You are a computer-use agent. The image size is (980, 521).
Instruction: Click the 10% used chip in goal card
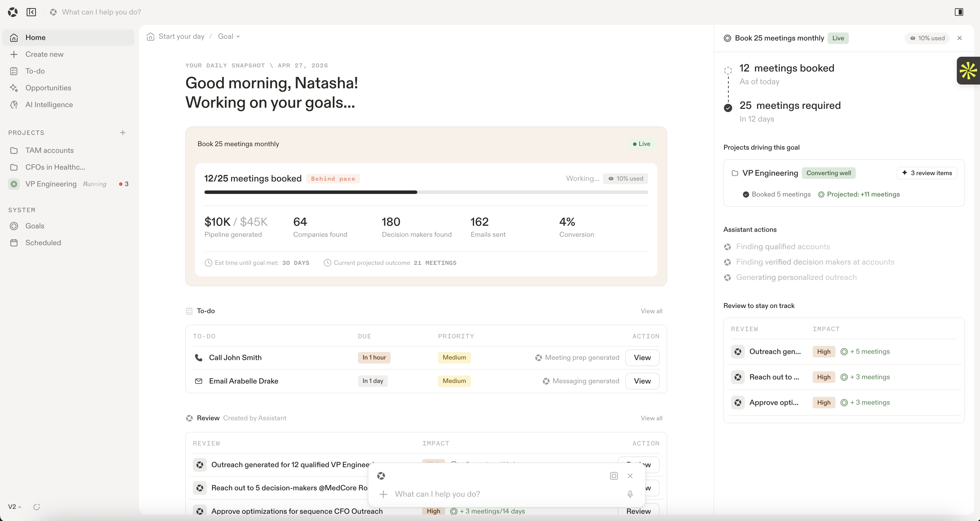pyautogui.click(x=626, y=179)
